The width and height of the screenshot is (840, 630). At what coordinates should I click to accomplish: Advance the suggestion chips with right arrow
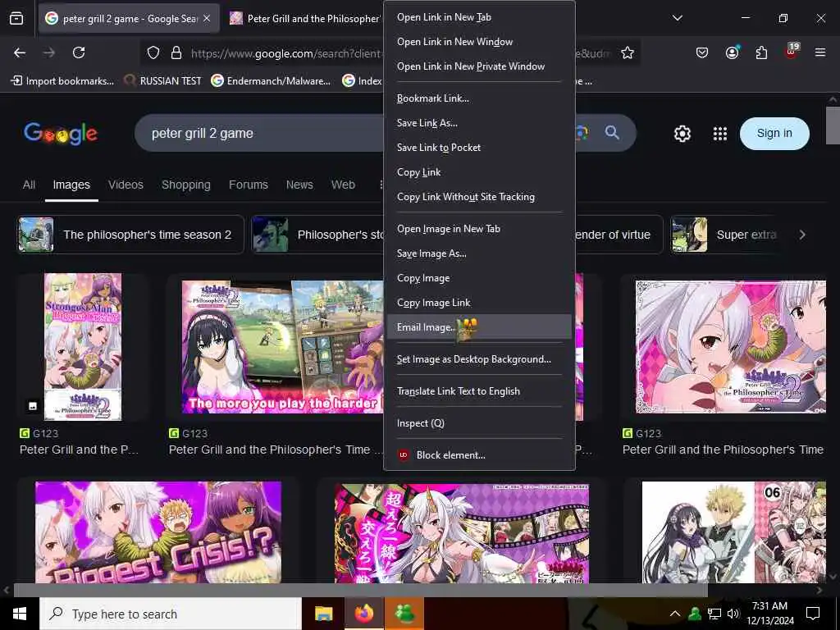[802, 235]
